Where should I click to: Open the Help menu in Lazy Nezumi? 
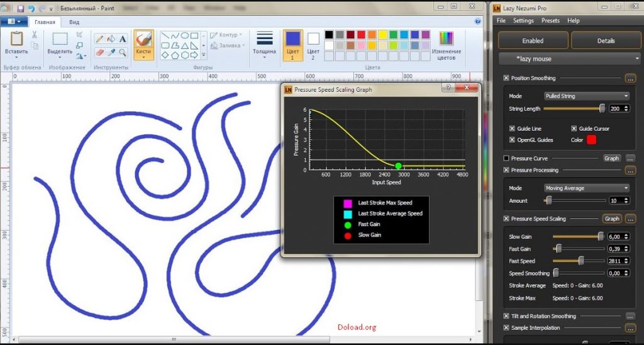click(x=574, y=21)
